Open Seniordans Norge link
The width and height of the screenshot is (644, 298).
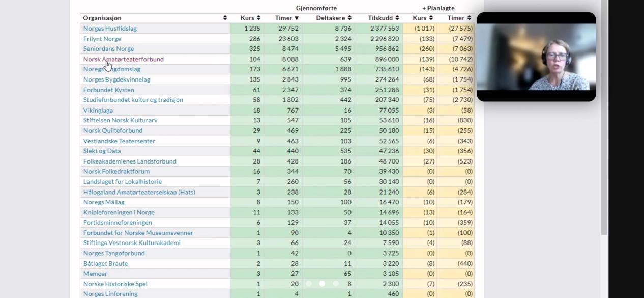[x=108, y=49]
